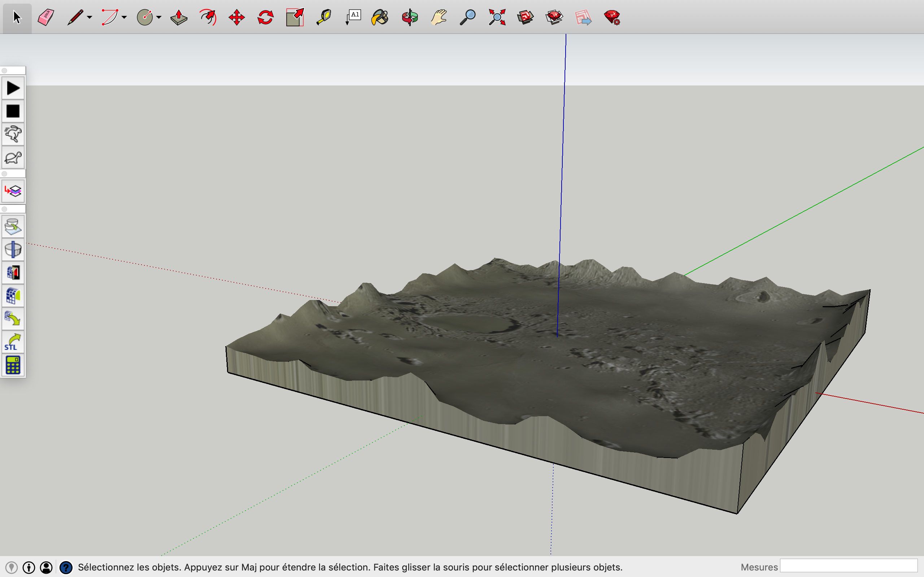Expand the Arc tool options arrow
Screen dimensions: 924x577
[124, 18]
